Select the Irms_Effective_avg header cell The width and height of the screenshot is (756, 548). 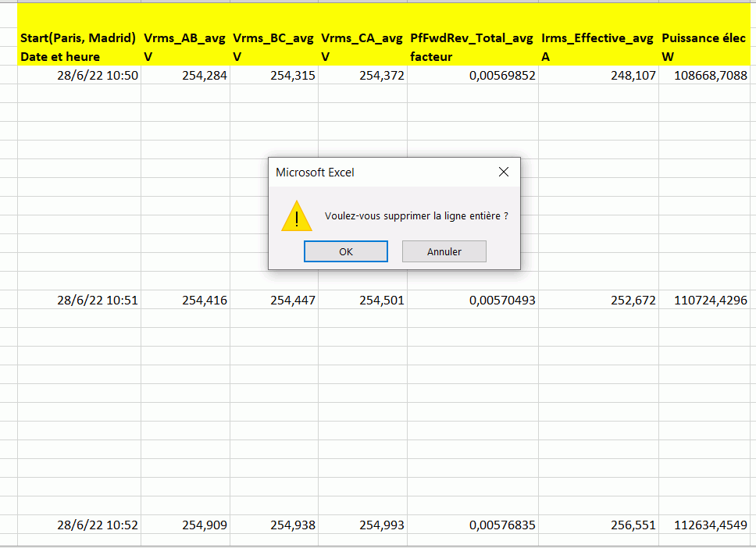tap(598, 37)
